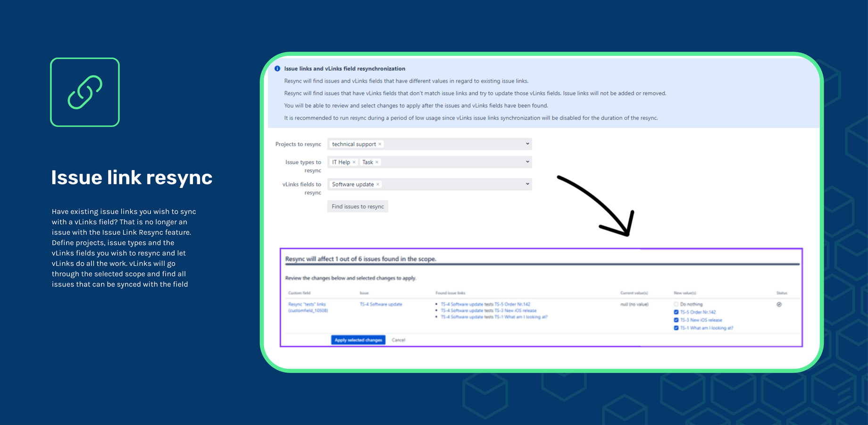Screen dimensions: 868x425
Task: Click the 'Task' tag text
Action: [x=367, y=162]
